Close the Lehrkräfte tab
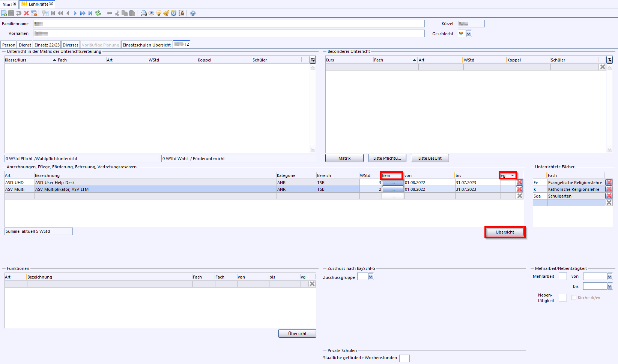The image size is (618, 364). pos(51,4)
